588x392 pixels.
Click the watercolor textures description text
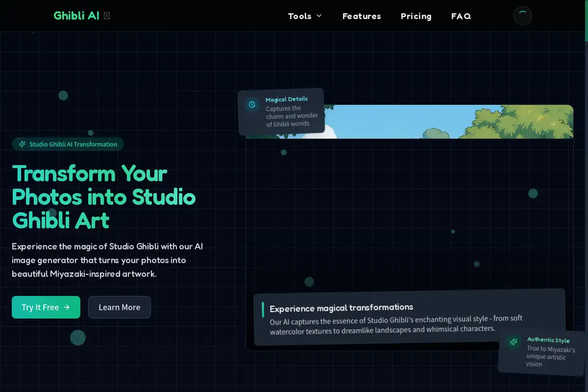point(396,324)
